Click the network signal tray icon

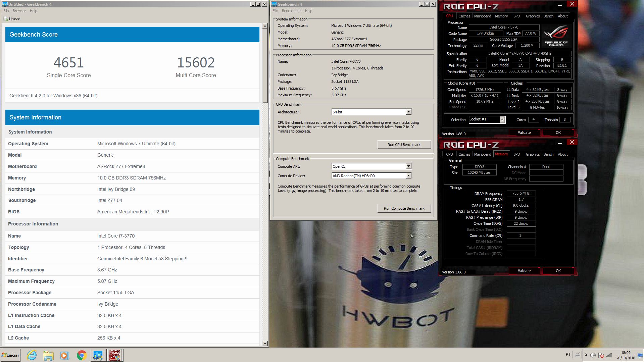coord(609,355)
